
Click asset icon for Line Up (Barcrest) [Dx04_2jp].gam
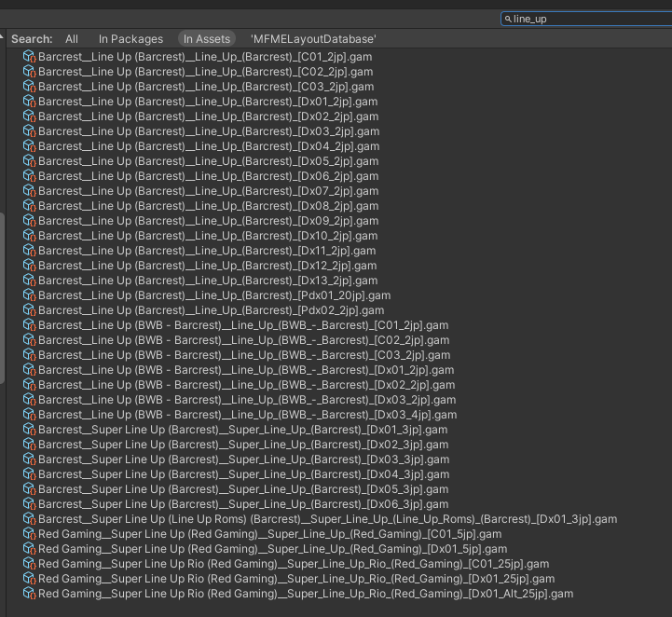click(x=29, y=146)
